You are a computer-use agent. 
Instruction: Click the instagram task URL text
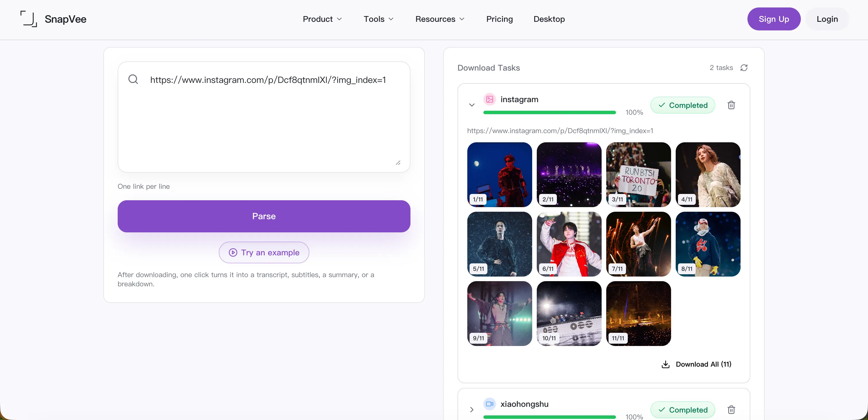(x=560, y=131)
